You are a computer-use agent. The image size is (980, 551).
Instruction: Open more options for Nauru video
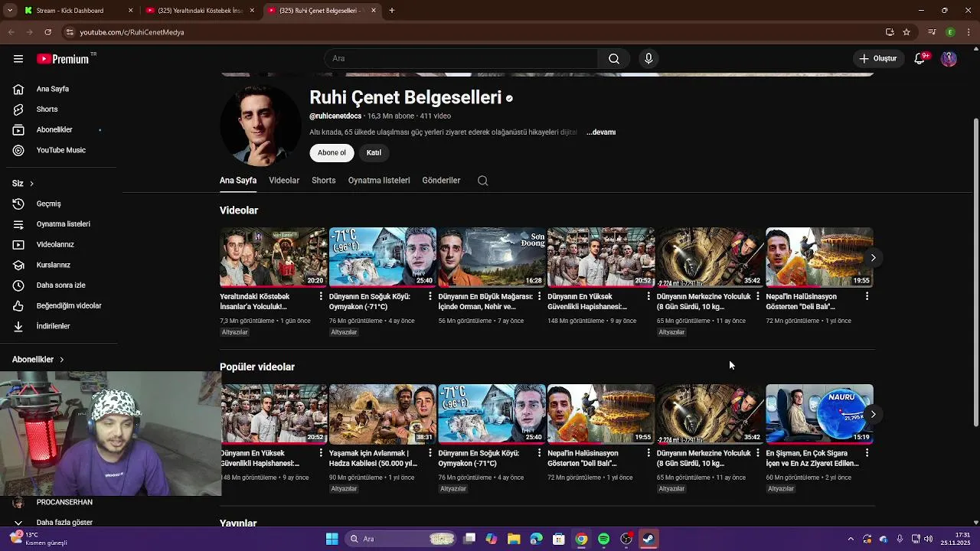tap(867, 453)
